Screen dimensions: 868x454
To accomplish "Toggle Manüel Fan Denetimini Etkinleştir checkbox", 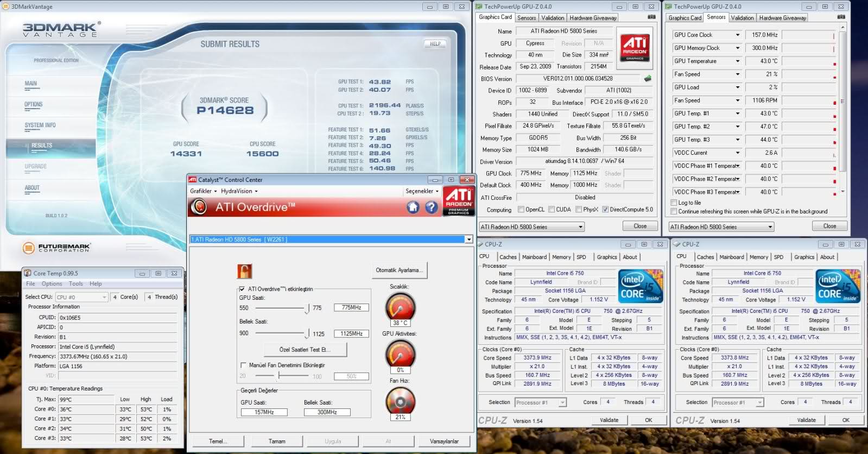I will 243,365.
